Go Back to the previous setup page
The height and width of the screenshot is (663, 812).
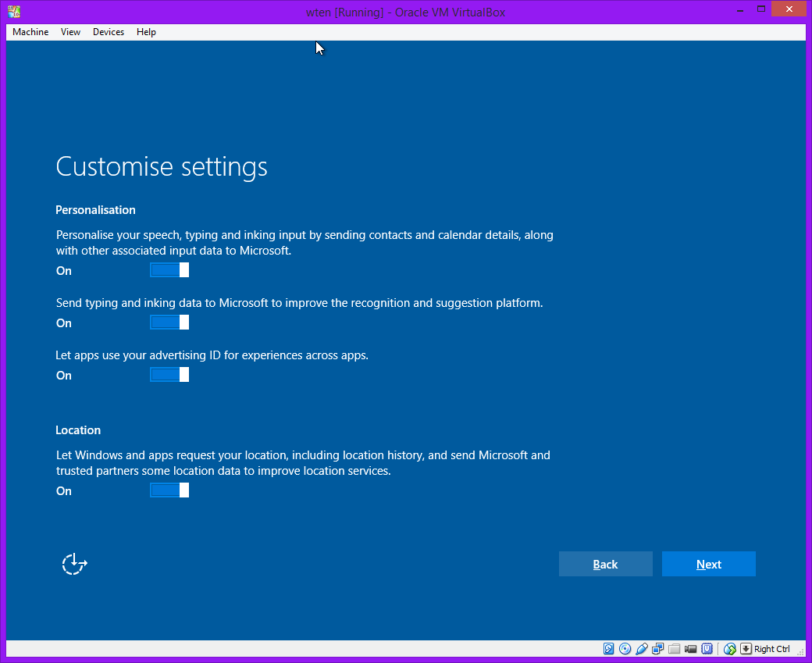point(605,564)
